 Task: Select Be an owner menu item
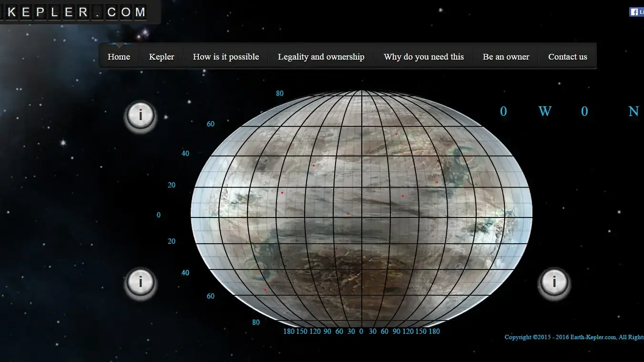pos(506,57)
